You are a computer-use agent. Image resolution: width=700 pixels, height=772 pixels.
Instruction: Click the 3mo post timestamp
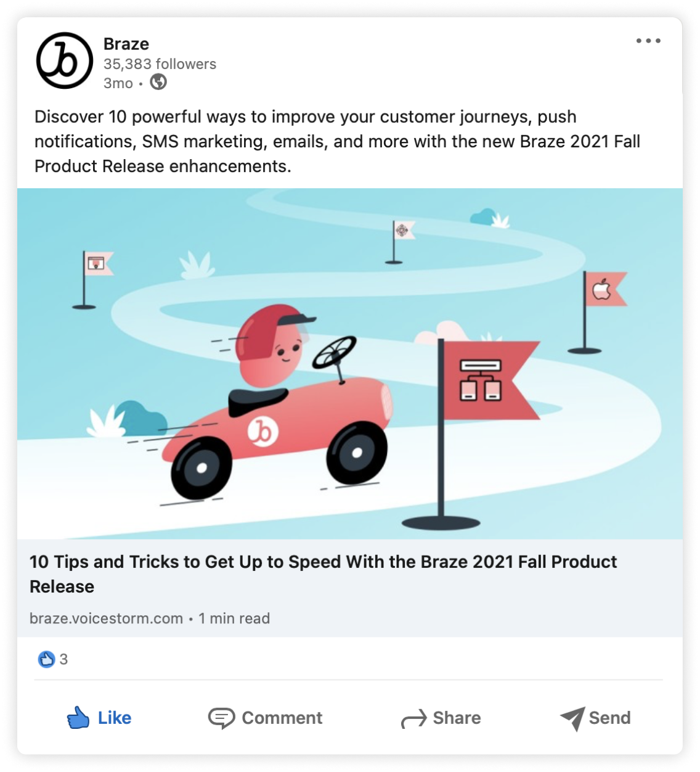tap(118, 83)
